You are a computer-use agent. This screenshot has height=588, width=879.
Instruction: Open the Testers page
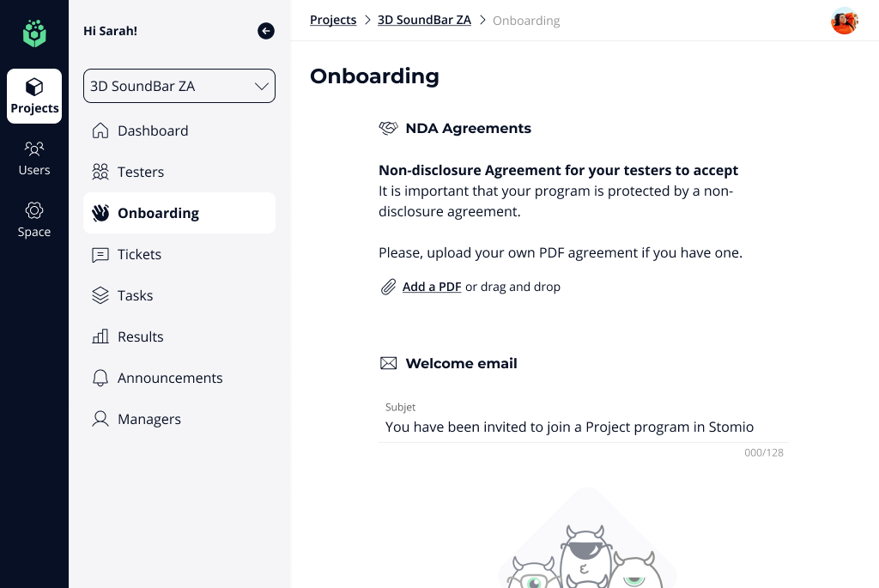click(140, 172)
